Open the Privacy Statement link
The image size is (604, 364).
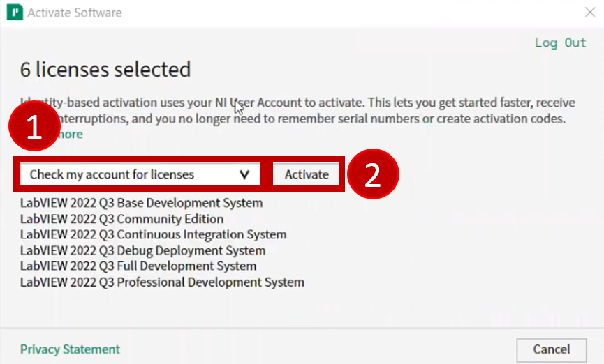click(70, 349)
